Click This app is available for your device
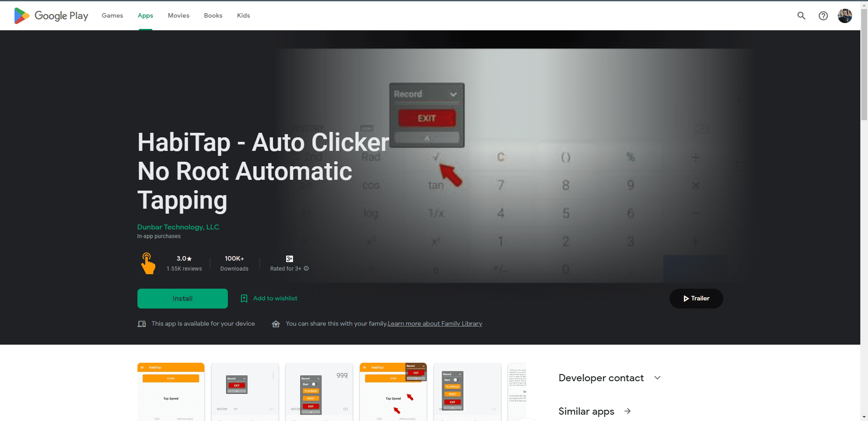 [x=203, y=324]
